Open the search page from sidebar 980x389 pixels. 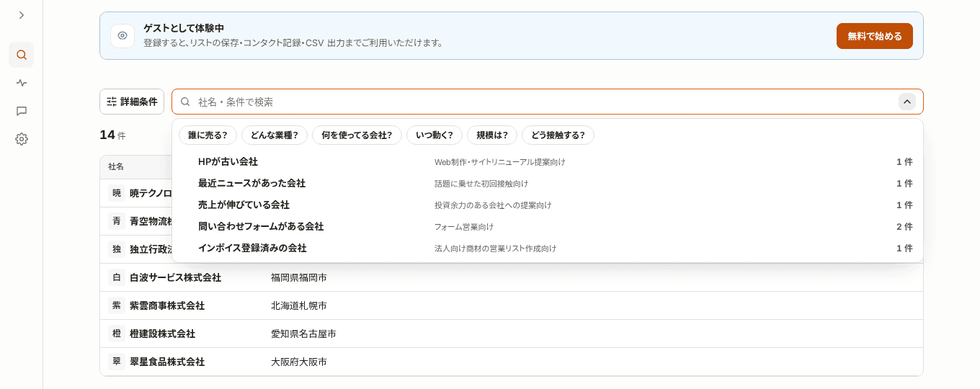click(22, 55)
